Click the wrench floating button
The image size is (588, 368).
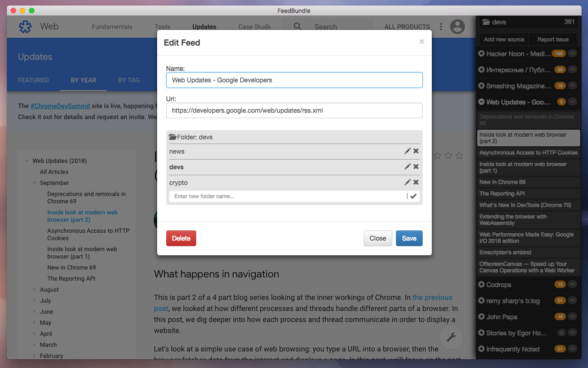click(x=451, y=337)
